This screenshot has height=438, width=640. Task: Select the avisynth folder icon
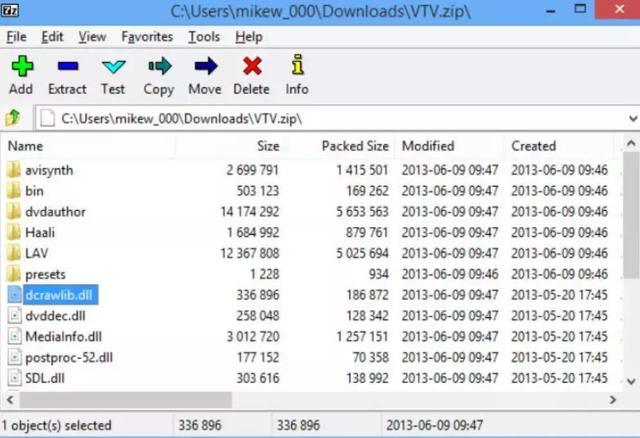14,169
